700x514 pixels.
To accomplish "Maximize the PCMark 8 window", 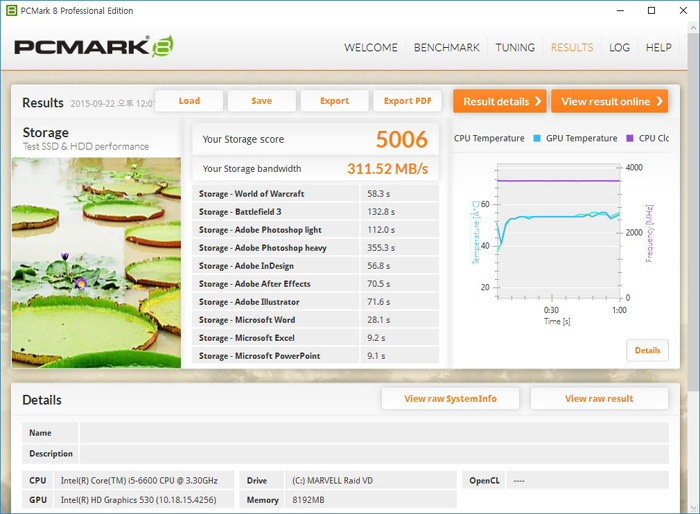I will tap(652, 11).
